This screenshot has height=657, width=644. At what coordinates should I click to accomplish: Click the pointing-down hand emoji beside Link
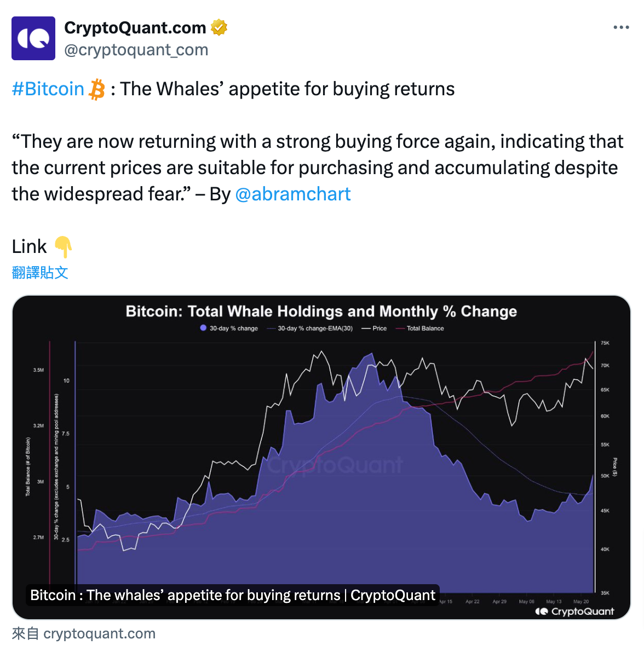[64, 247]
